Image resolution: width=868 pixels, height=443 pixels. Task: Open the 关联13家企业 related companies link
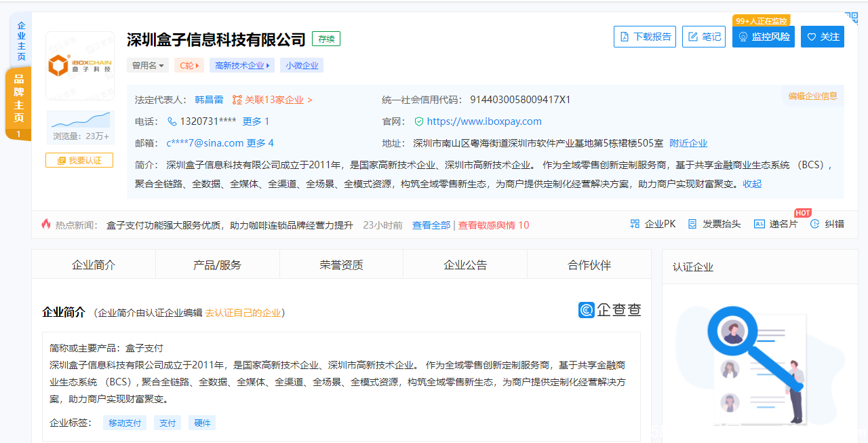[279, 100]
